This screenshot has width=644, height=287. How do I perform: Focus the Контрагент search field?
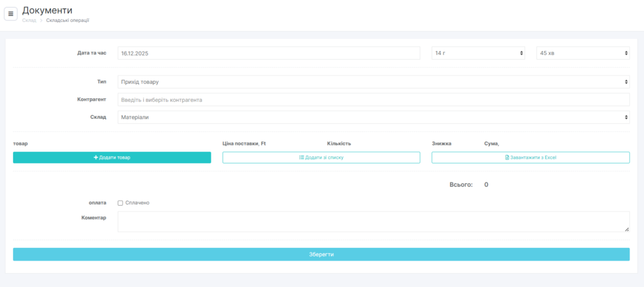(x=373, y=99)
